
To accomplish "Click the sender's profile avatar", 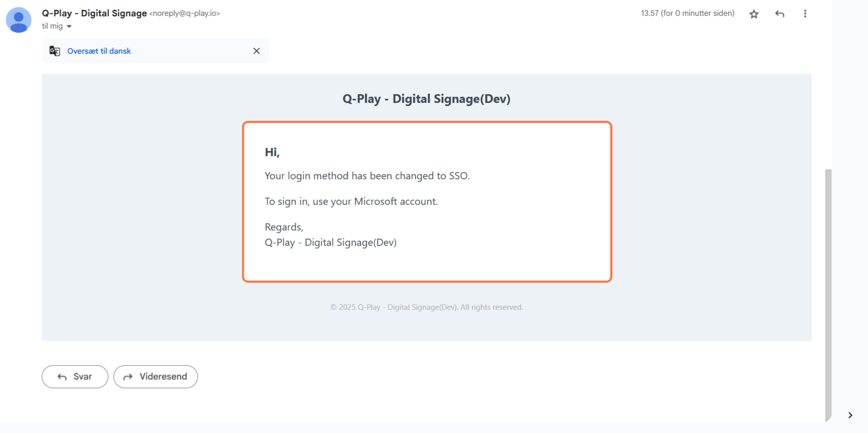I will click(18, 20).
